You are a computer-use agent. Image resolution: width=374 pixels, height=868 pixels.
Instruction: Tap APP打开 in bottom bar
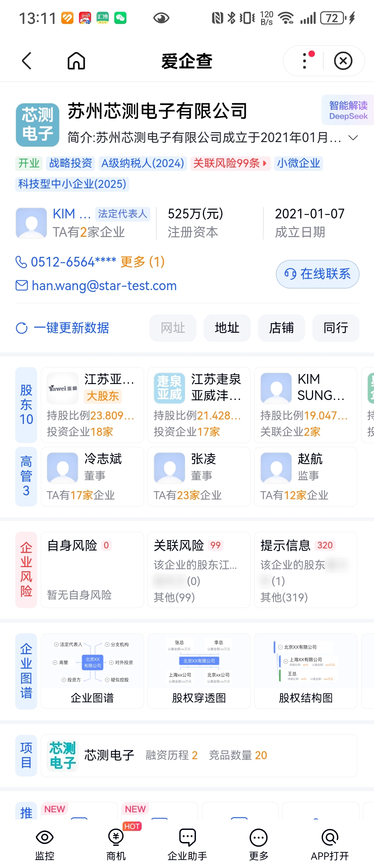pyautogui.click(x=330, y=844)
